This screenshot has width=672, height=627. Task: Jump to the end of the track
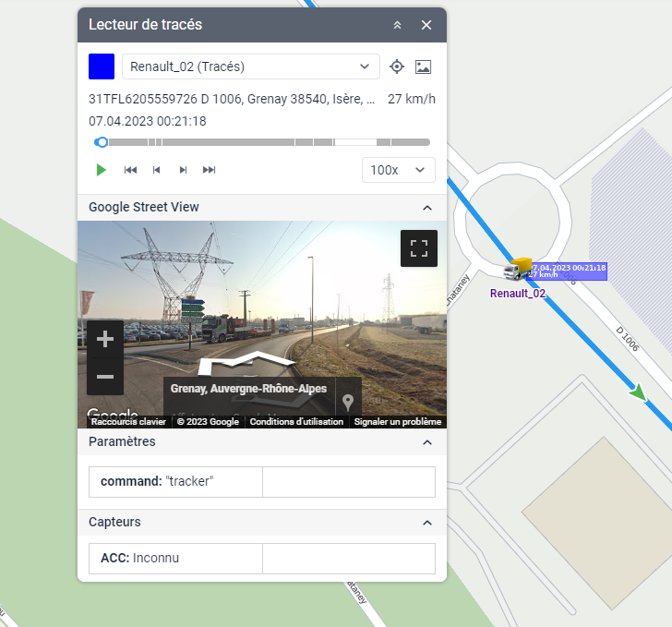coord(210,170)
